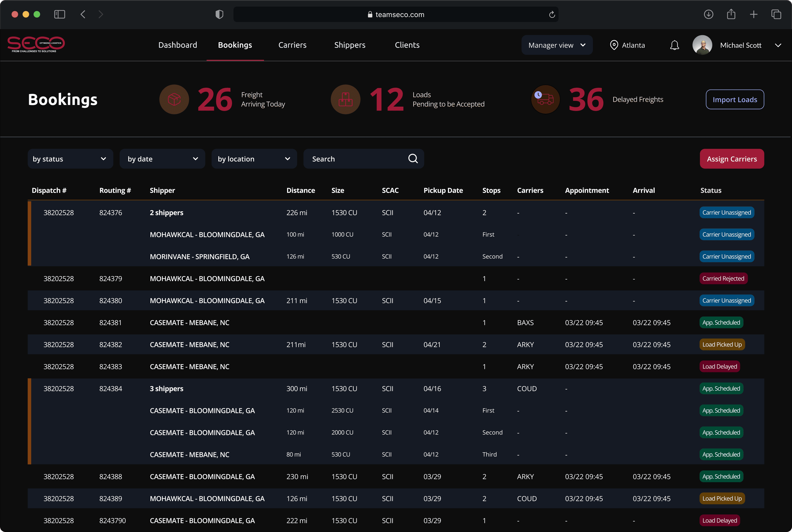Click the Safari sidebar toggle icon

click(59, 14)
